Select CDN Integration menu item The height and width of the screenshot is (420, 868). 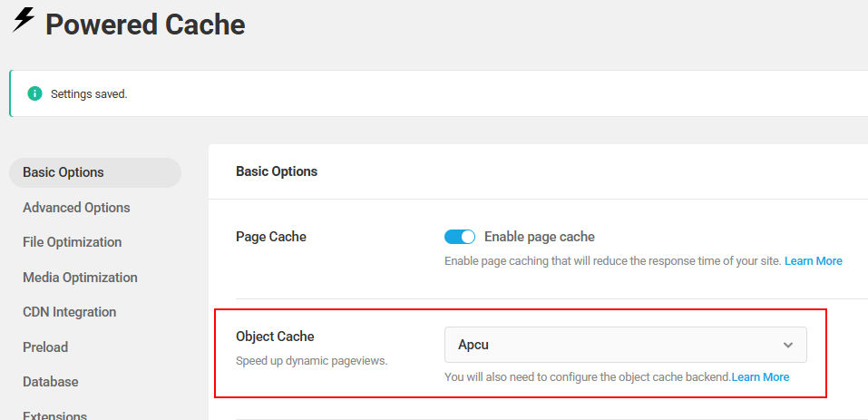69,312
